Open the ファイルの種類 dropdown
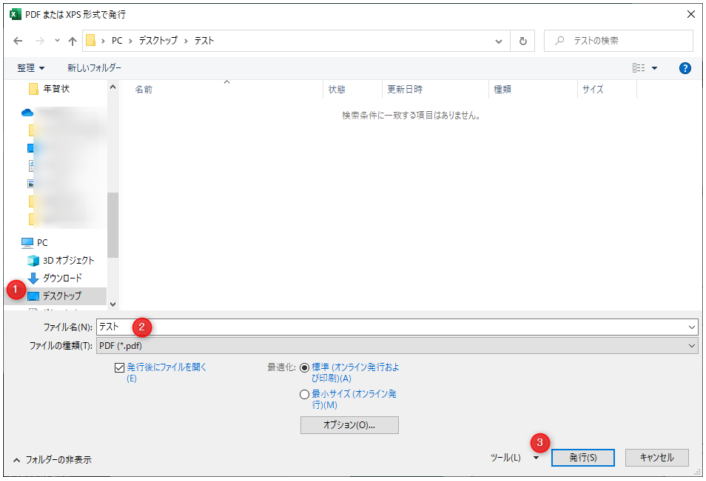The height and width of the screenshot is (481, 706). point(396,345)
